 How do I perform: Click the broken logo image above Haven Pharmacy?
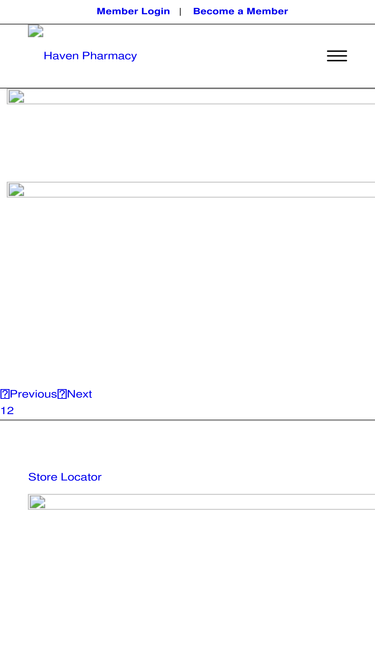36,31
